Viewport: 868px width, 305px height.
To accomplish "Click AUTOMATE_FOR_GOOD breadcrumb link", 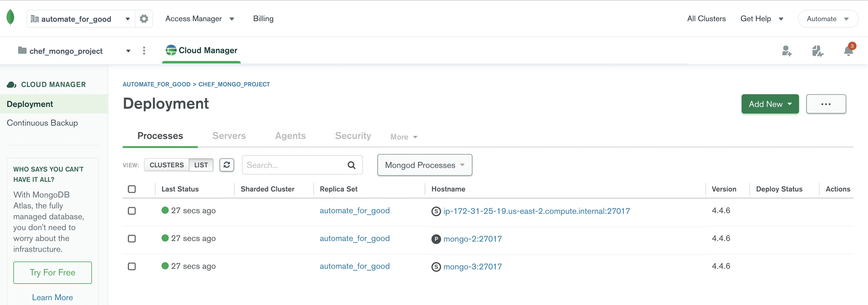I will pos(156,85).
